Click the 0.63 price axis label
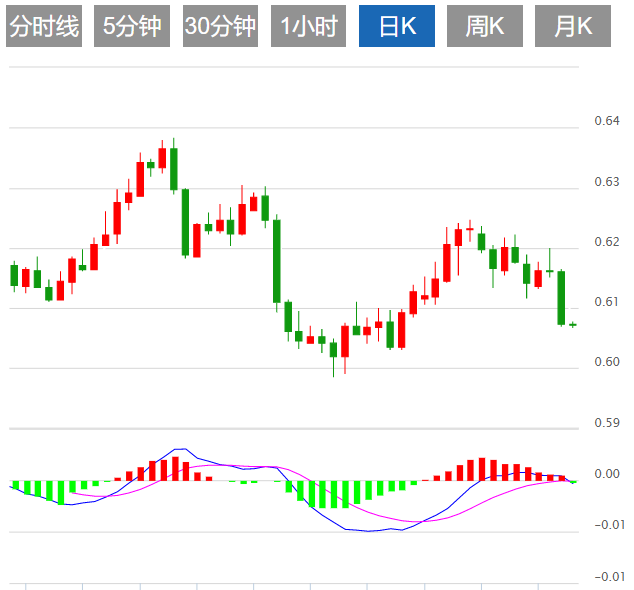This screenshot has height=590, width=634. pos(607,182)
